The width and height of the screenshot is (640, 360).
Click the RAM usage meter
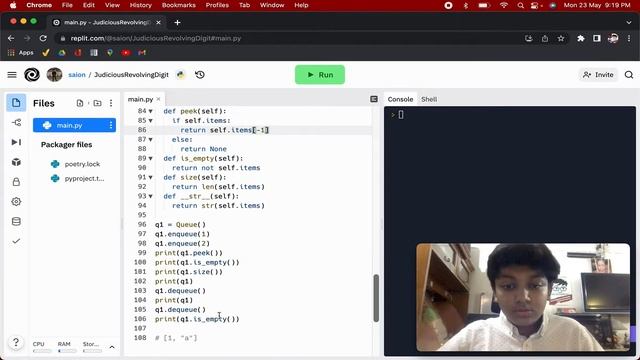(x=67, y=347)
